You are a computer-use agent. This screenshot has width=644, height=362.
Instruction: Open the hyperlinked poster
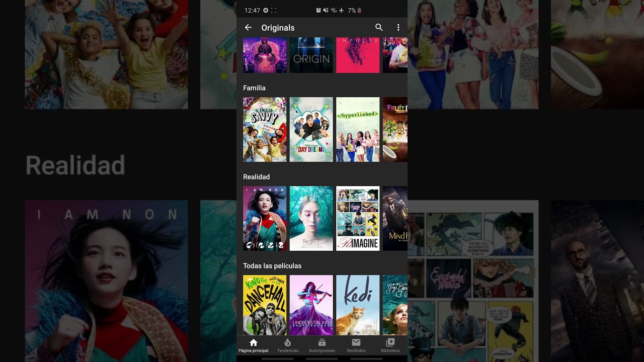[358, 130]
